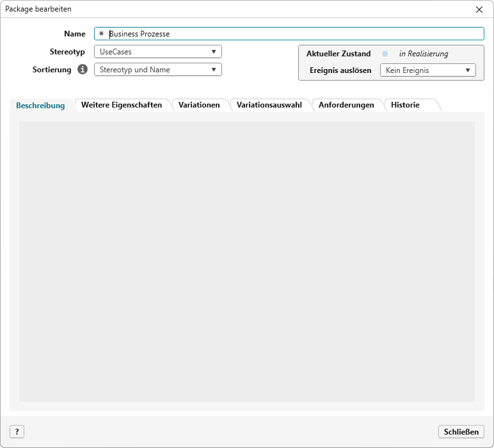Click the info icon next to Sortierung
The image size is (494, 448).
tap(83, 70)
